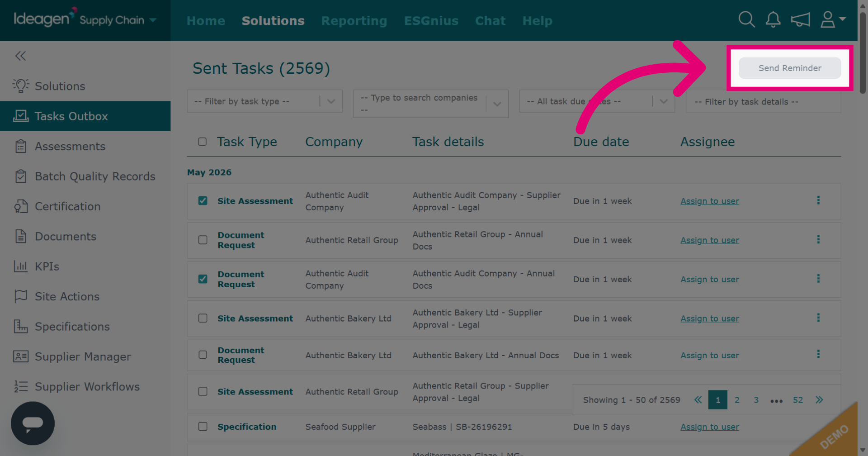Viewport: 868px width, 456px height.
Task: Uncheck Authentic Audit Company Site Assessment row
Action: (x=203, y=200)
